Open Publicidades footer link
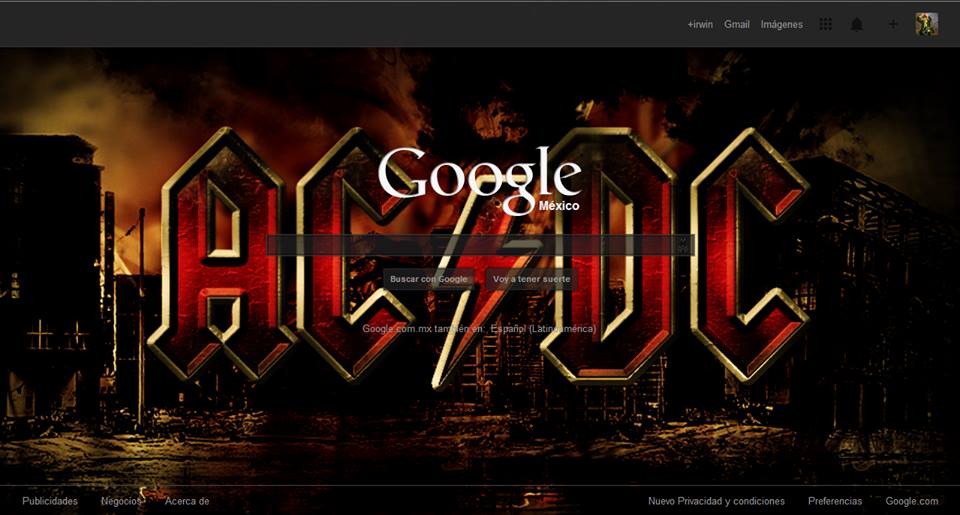960x515 pixels. [x=50, y=501]
